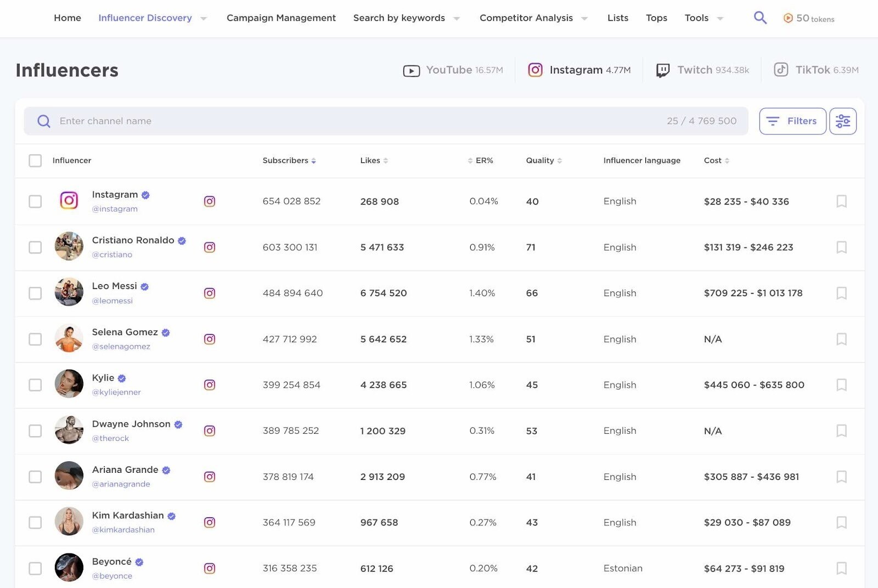This screenshot has width=878, height=588.
Task: Bookmark the Instagram influencer row
Action: point(841,201)
